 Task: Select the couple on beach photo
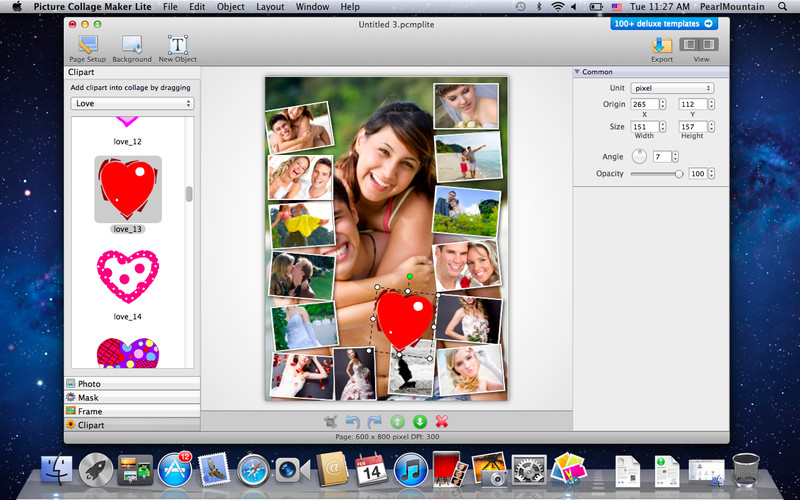(468, 157)
